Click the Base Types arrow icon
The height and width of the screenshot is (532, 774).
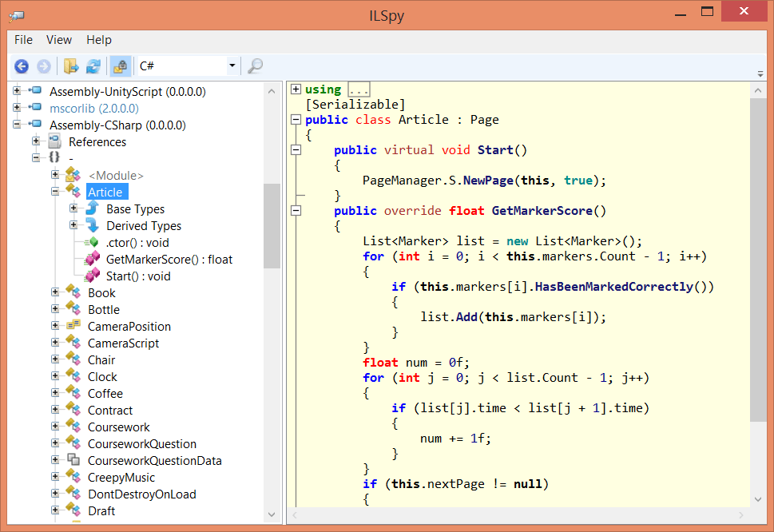pos(93,208)
